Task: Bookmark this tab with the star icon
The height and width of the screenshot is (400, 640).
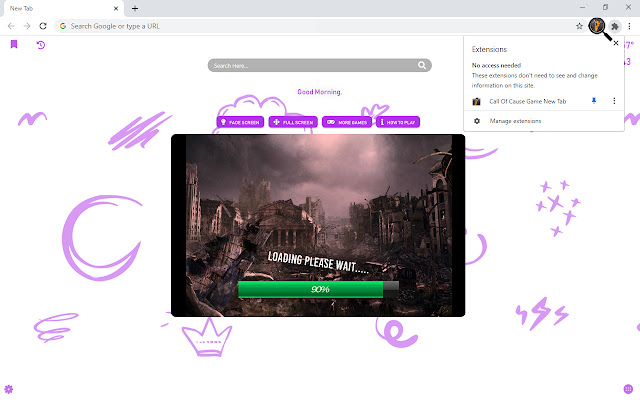Action: click(579, 26)
